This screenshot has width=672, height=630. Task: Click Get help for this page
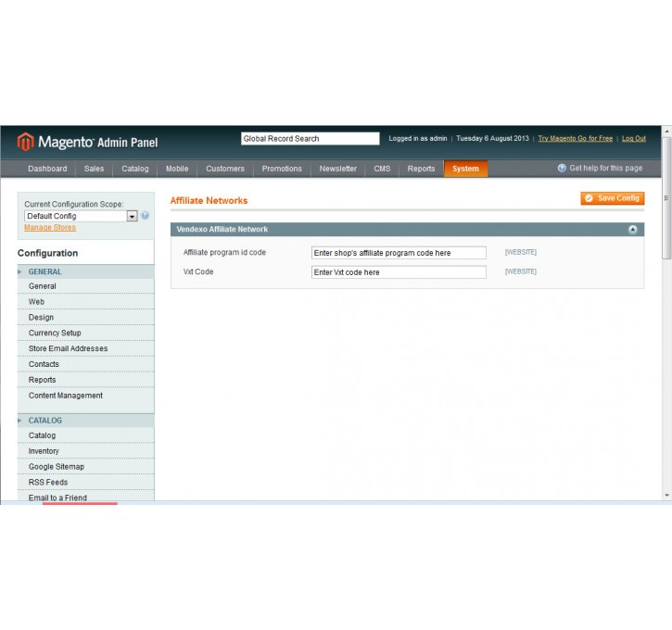coord(605,168)
